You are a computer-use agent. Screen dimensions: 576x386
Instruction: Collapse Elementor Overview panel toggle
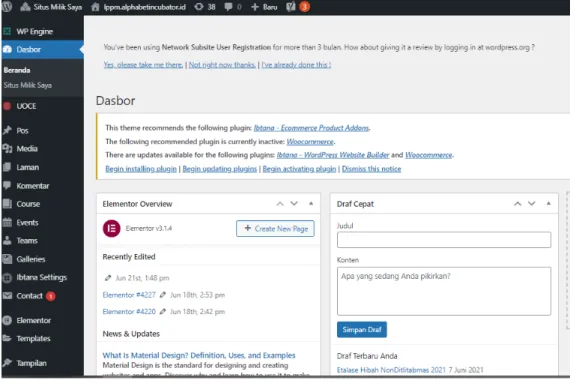[x=311, y=204]
